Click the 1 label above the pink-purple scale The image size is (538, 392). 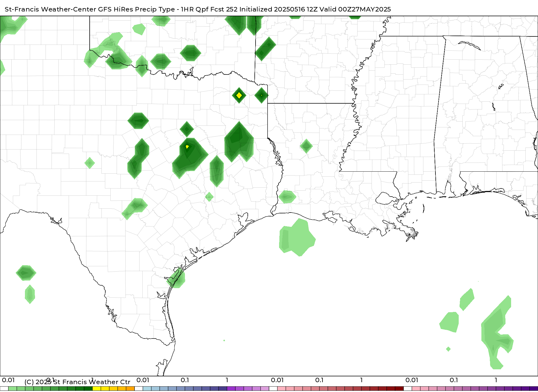tap(496, 380)
